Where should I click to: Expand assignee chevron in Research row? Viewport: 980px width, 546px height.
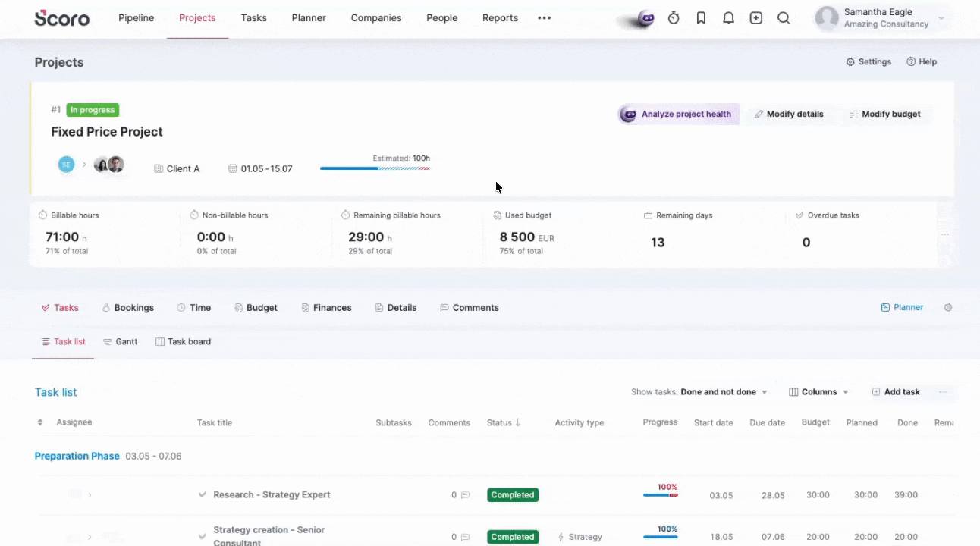(90, 495)
